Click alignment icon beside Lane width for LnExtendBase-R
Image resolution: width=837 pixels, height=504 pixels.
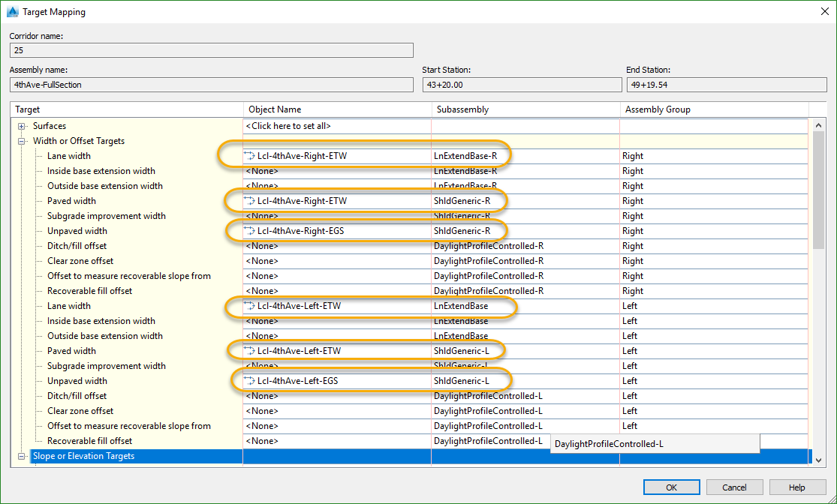point(250,156)
